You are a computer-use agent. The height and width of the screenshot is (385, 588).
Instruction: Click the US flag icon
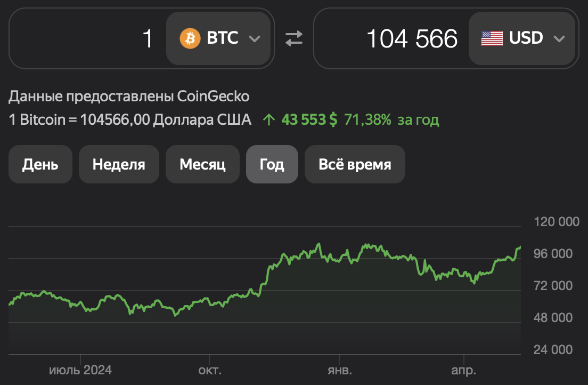pos(492,38)
